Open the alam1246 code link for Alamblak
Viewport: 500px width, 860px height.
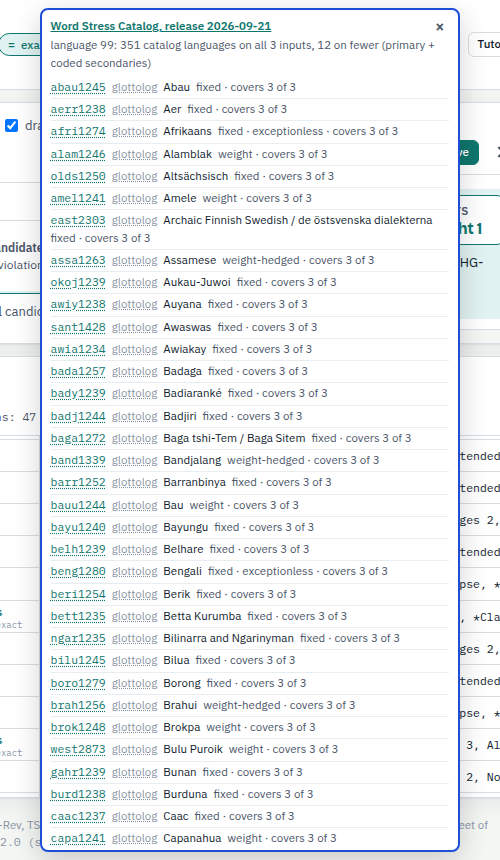click(x=78, y=154)
